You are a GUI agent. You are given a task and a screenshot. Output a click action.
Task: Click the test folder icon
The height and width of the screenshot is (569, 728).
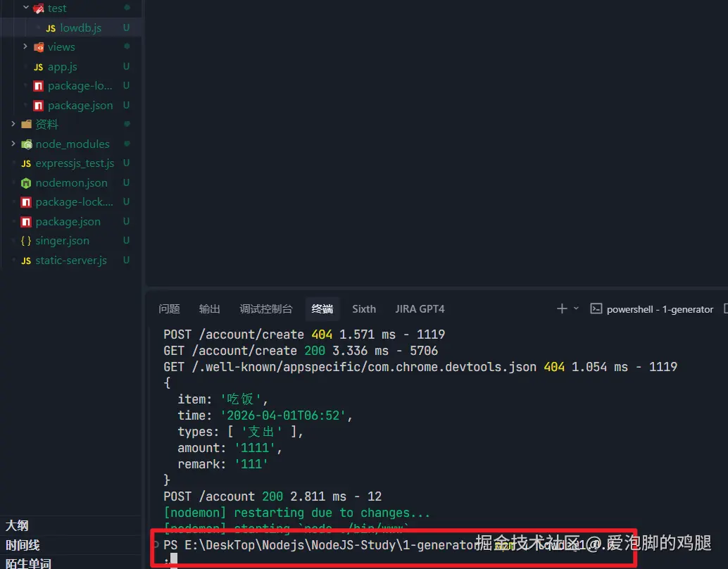point(39,8)
